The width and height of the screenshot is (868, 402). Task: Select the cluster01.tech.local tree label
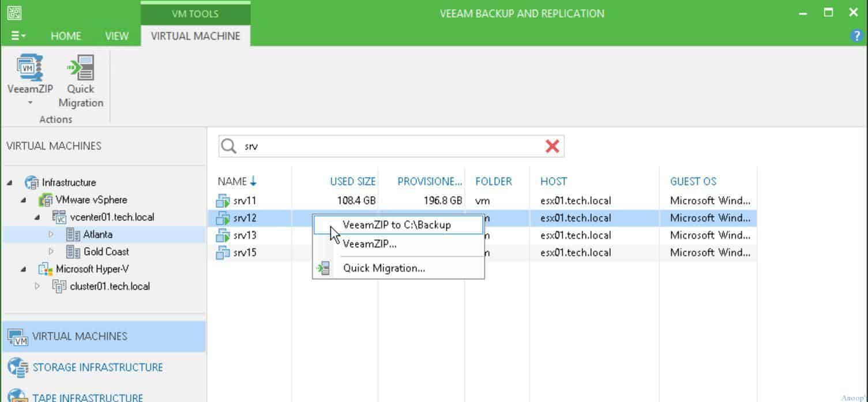(110, 286)
